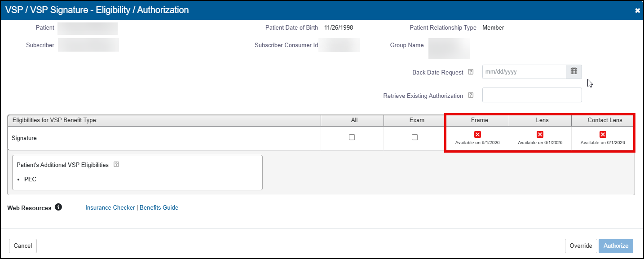Select the Signature benefit type row

tap(25, 138)
